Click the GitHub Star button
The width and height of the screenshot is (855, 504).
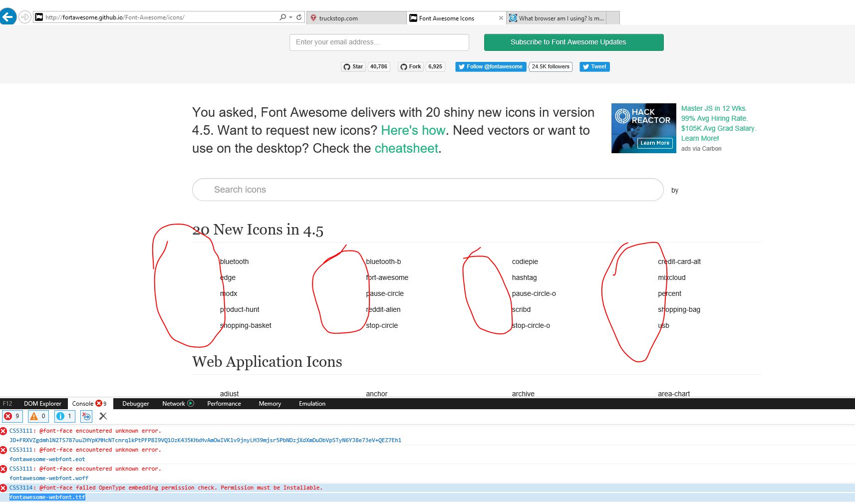click(353, 67)
